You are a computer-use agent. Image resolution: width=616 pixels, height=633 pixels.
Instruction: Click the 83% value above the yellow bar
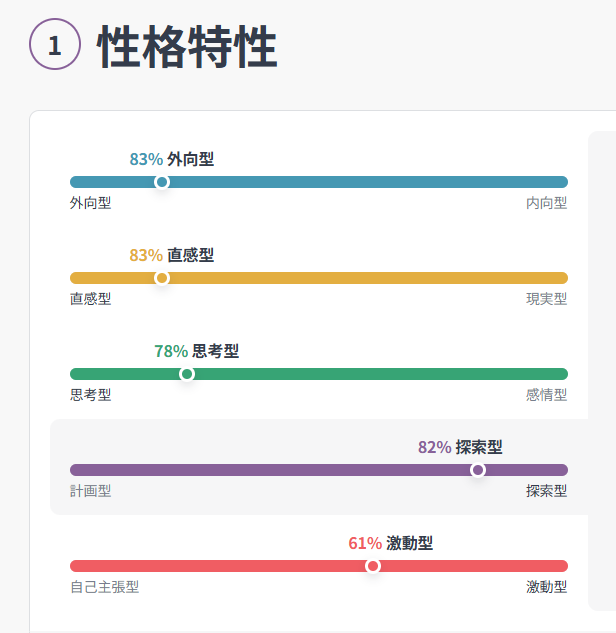coord(146,255)
